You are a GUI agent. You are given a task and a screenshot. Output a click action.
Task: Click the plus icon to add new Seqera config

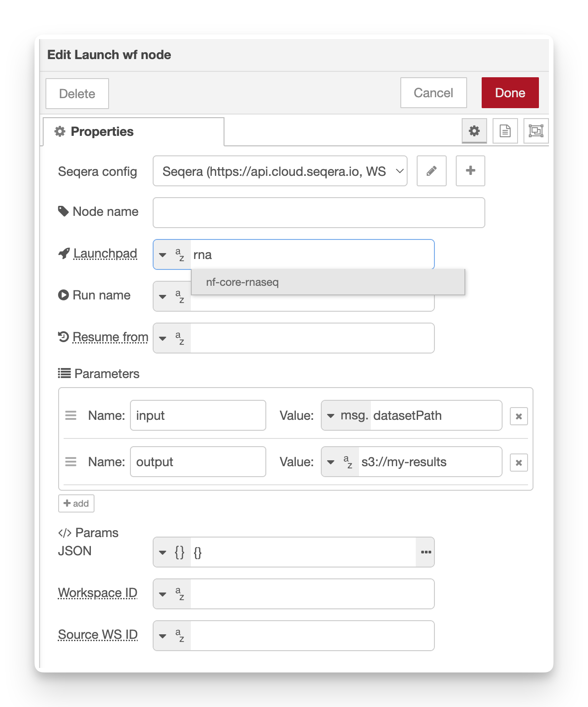(x=470, y=171)
